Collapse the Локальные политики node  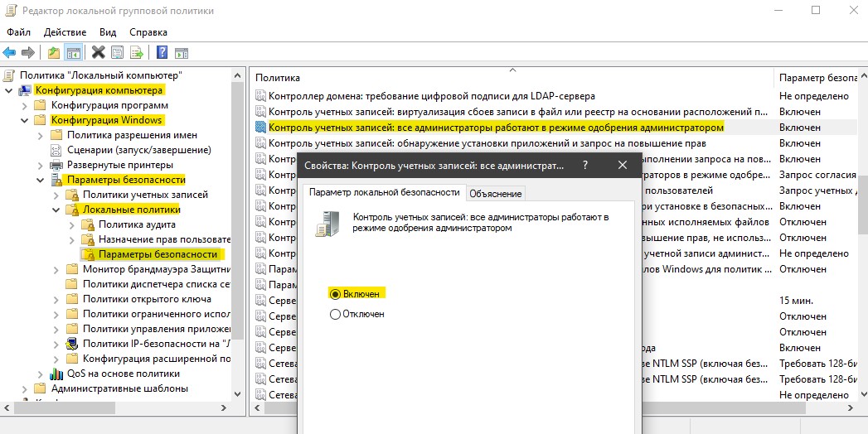(56, 210)
